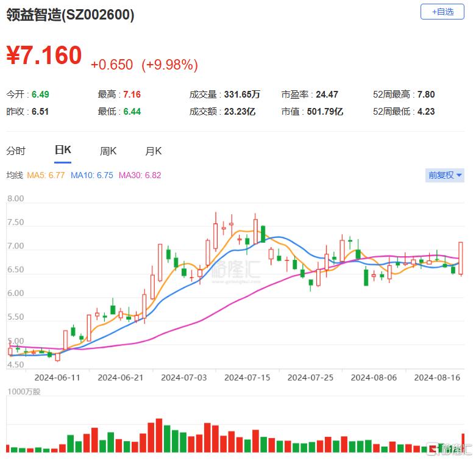The width and height of the screenshot is (476, 460).
Task: Click the 2024-06-21 date axis label
Action: click(121, 378)
